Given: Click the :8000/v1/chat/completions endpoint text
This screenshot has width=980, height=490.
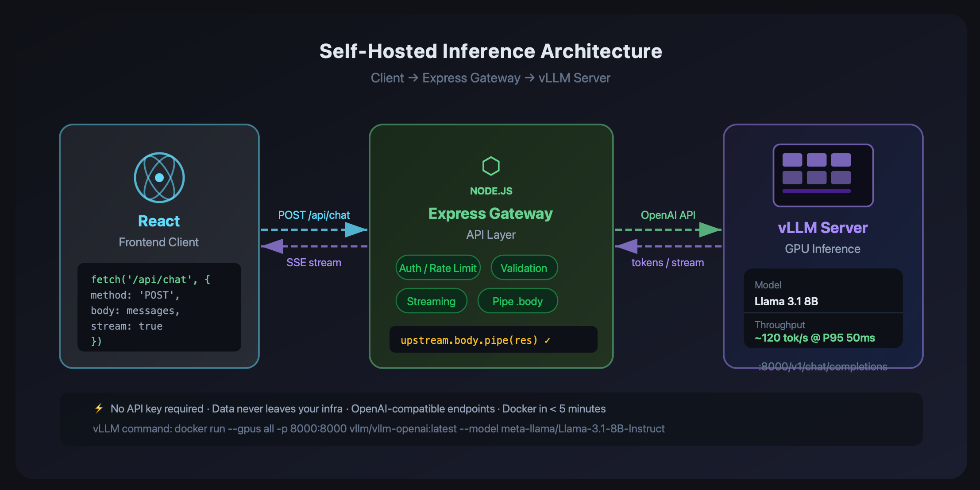Looking at the screenshot, I should 823,366.
